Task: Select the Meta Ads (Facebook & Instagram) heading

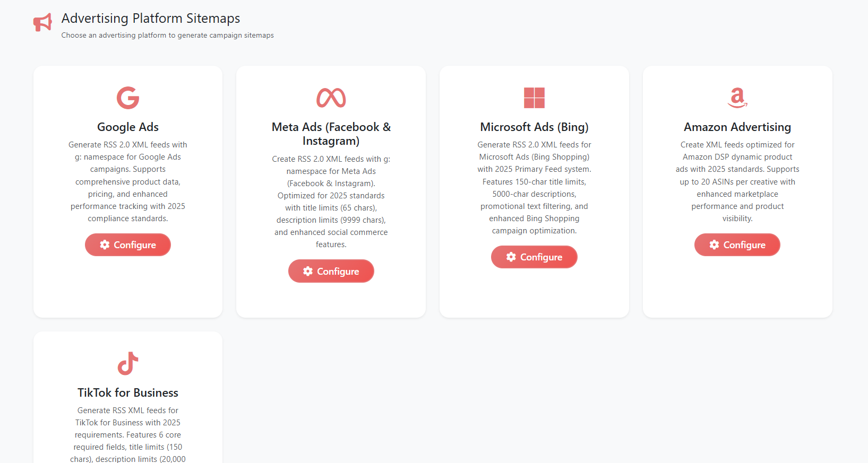Action: [x=331, y=134]
